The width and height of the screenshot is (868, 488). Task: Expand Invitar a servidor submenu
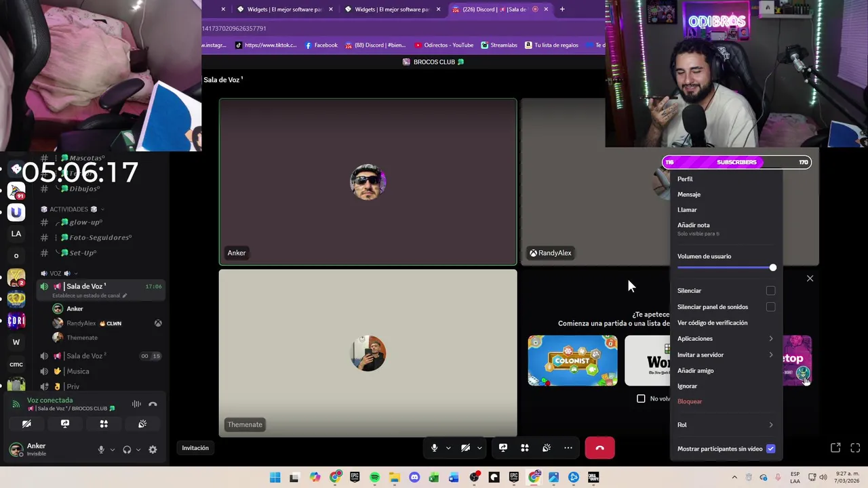pyautogui.click(x=726, y=354)
